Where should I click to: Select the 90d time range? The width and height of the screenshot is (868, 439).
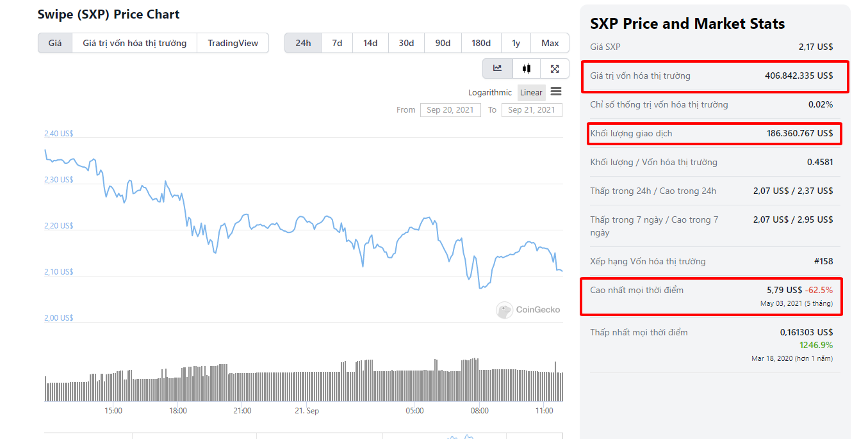443,43
